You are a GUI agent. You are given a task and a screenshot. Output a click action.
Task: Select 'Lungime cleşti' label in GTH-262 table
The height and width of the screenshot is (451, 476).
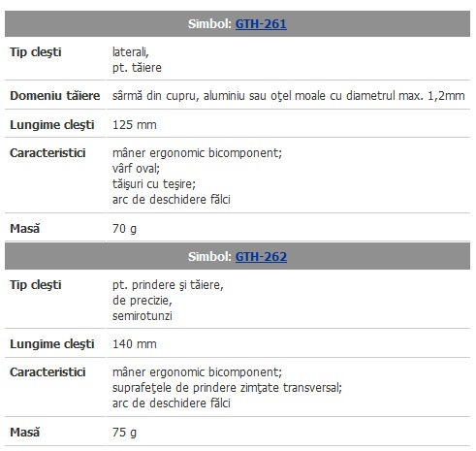point(52,344)
